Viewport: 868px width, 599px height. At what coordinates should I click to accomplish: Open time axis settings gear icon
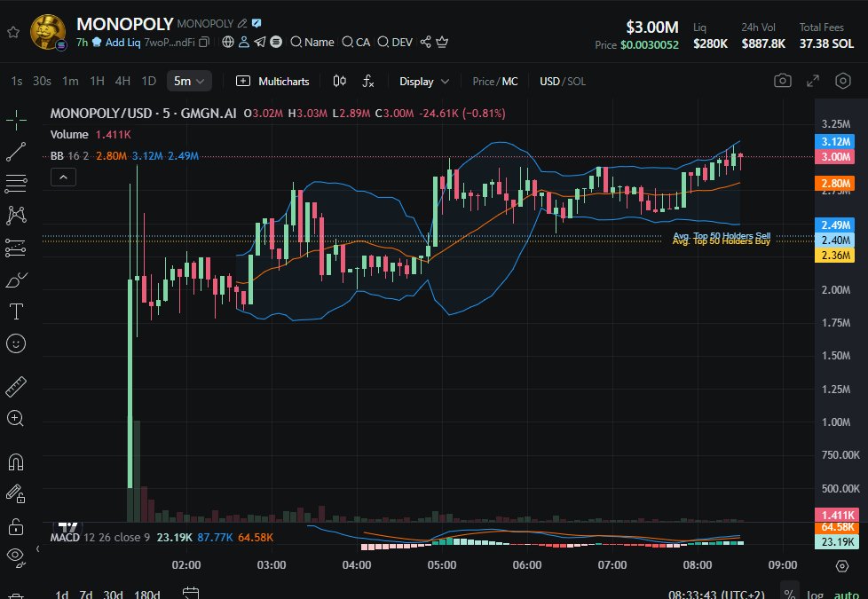(x=842, y=566)
